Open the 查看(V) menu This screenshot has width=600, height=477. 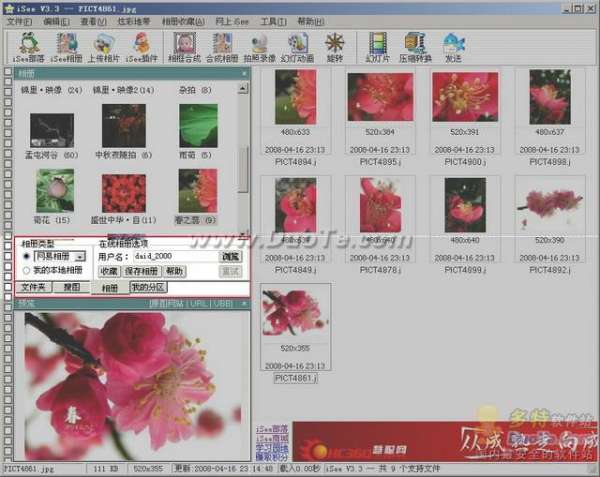point(93,21)
